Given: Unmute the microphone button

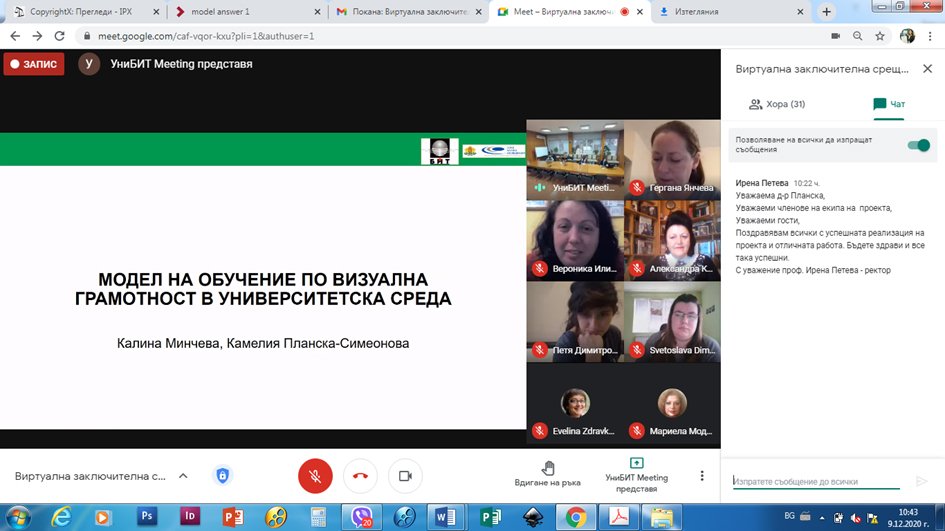Looking at the screenshot, I should point(315,476).
